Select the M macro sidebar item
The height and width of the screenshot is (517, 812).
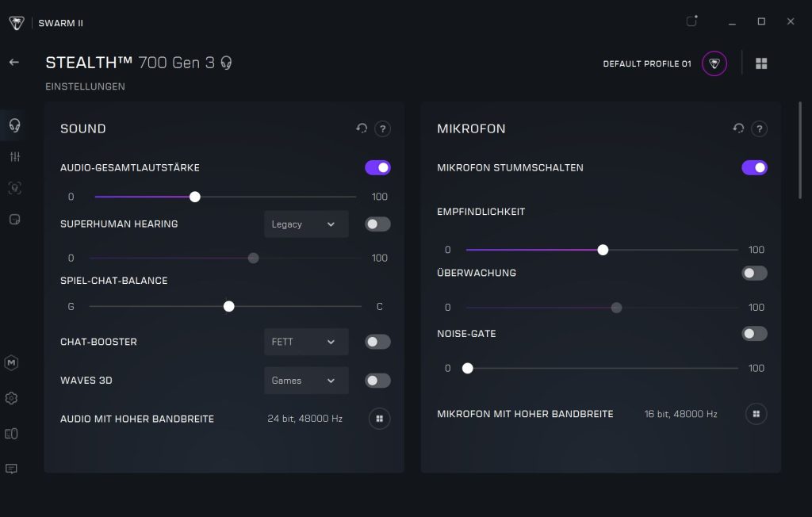click(12, 363)
